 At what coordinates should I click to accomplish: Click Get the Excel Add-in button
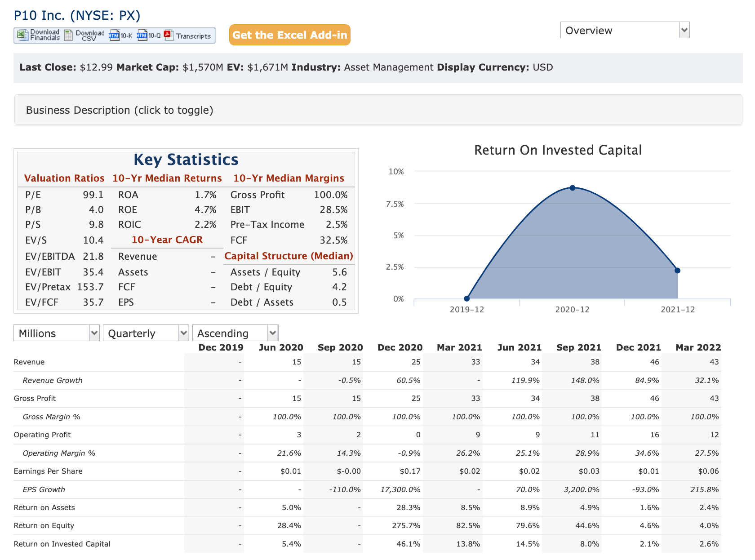click(290, 35)
